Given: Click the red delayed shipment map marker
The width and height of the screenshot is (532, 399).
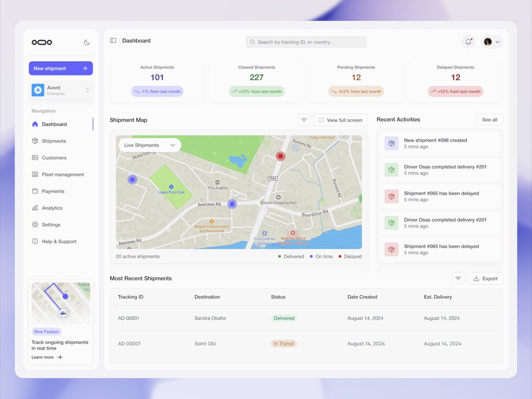Looking at the screenshot, I should pos(280,156).
